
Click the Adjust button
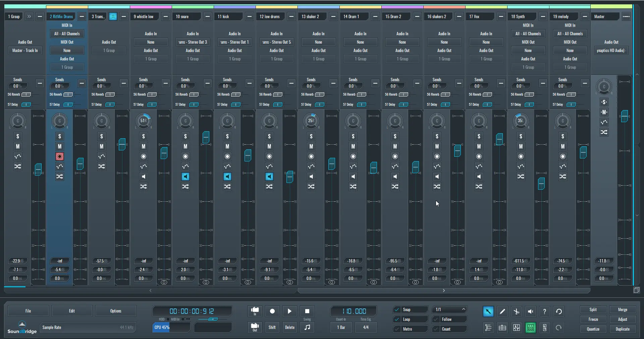pyautogui.click(x=623, y=320)
